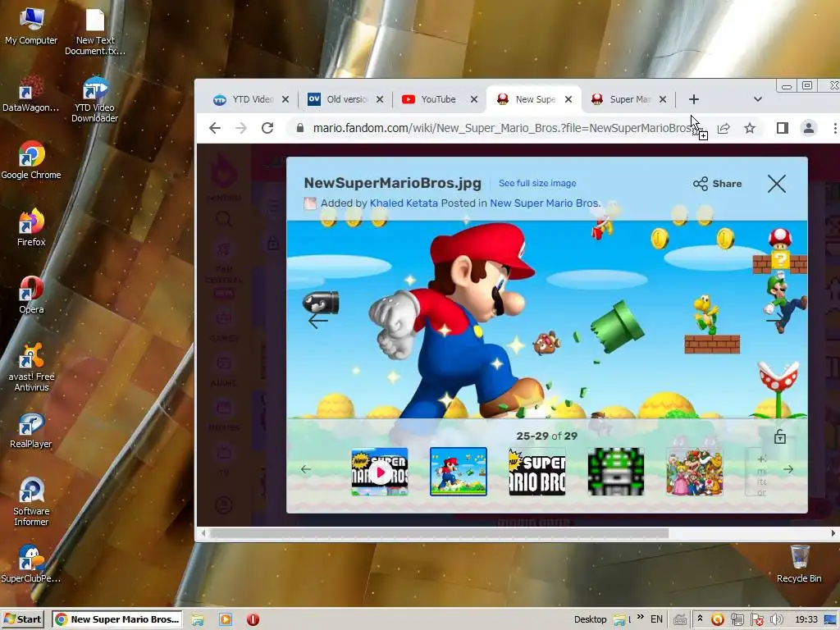This screenshot has width=840, height=630.
Task: Select the highlighted Mario artwork thumbnail
Action: pyautogui.click(x=459, y=472)
